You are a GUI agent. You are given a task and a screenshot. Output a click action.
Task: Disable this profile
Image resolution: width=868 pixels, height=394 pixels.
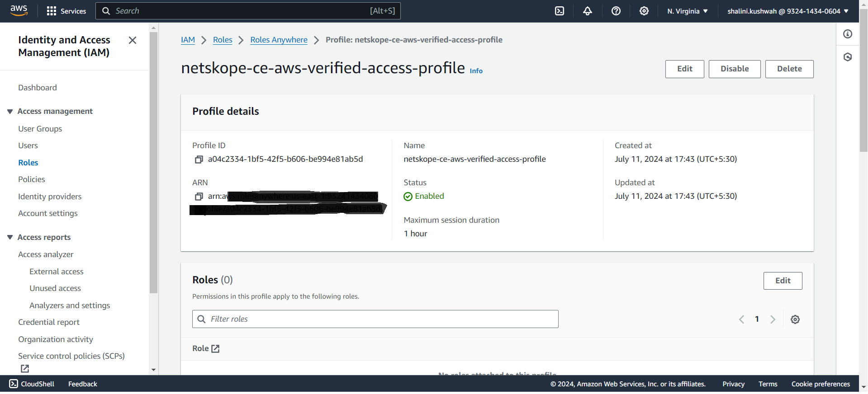735,69
